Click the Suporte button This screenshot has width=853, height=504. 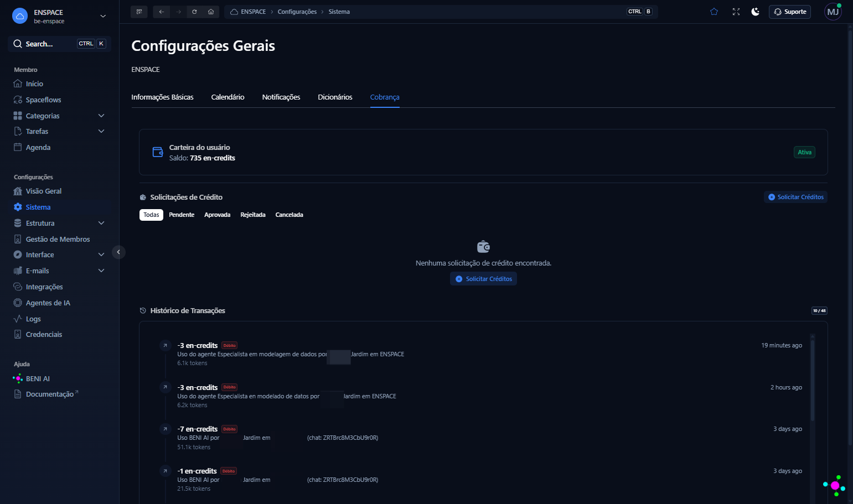pyautogui.click(x=790, y=12)
